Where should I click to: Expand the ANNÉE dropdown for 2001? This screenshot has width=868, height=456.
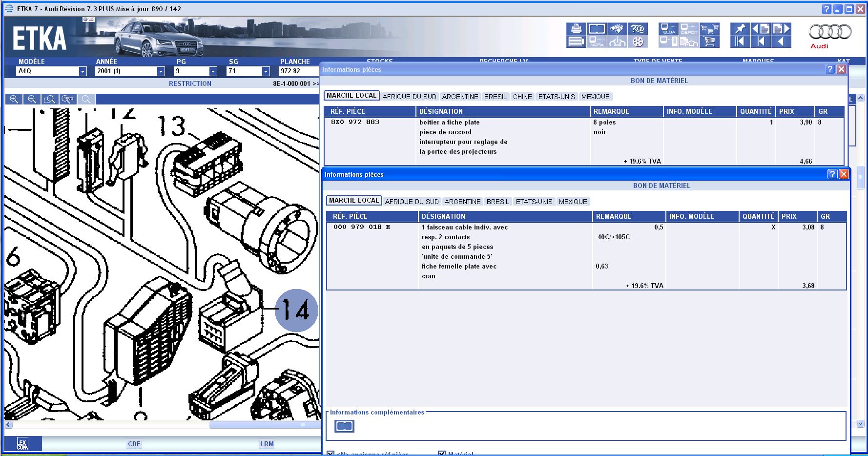point(160,71)
